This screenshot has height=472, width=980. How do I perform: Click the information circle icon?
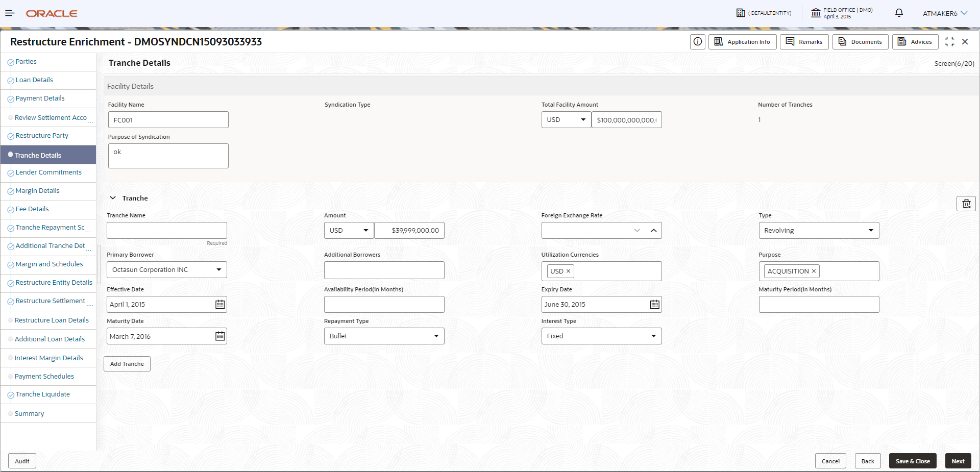pos(697,42)
